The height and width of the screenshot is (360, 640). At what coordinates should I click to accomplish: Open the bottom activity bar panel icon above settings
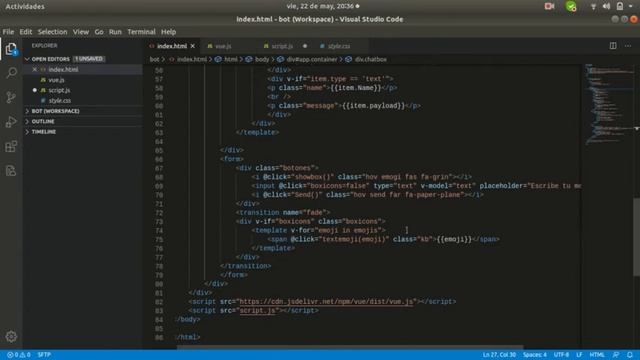(11, 171)
